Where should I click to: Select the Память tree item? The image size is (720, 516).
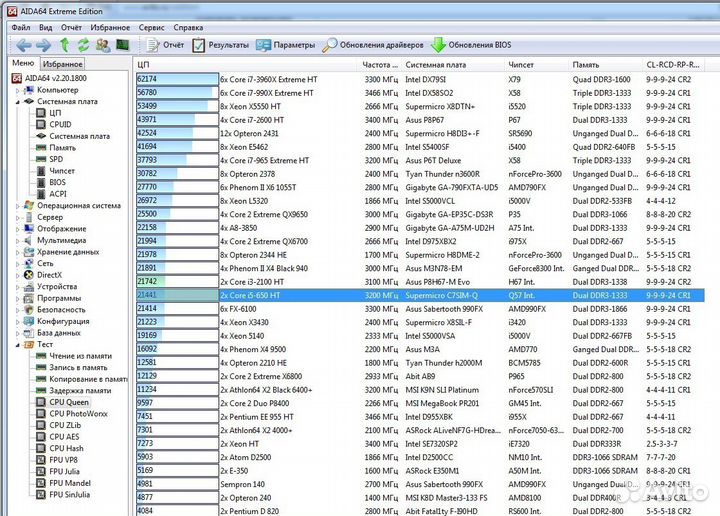pos(56,148)
